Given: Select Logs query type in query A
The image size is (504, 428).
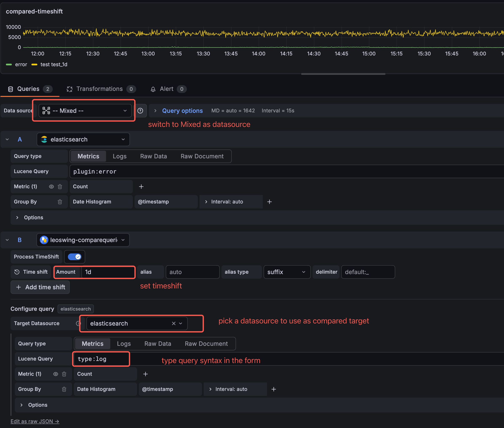Looking at the screenshot, I should (120, 156).
